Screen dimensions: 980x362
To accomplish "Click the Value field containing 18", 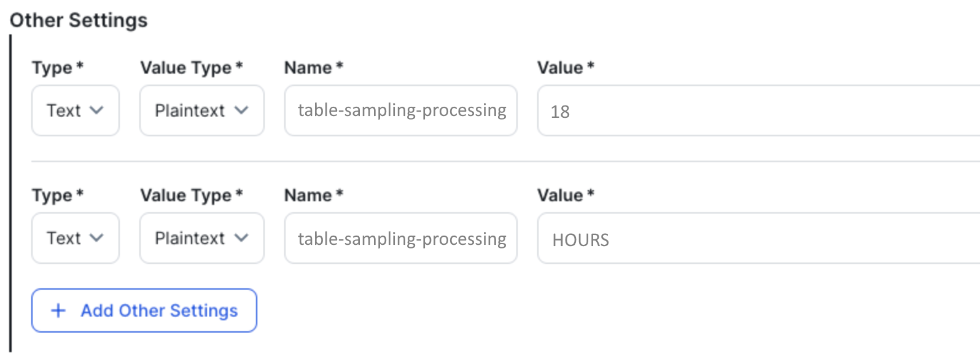I will tap(755, 110).
